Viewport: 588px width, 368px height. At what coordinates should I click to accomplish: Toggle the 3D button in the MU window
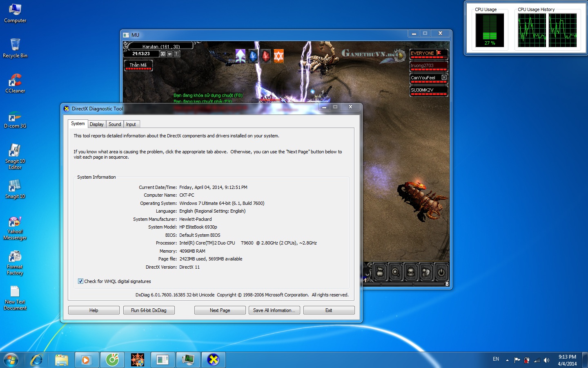point(163,54)
